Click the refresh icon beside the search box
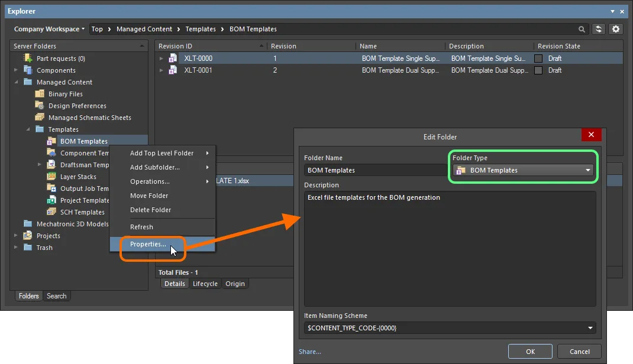The image size is (633, 364). pos(599,29)
